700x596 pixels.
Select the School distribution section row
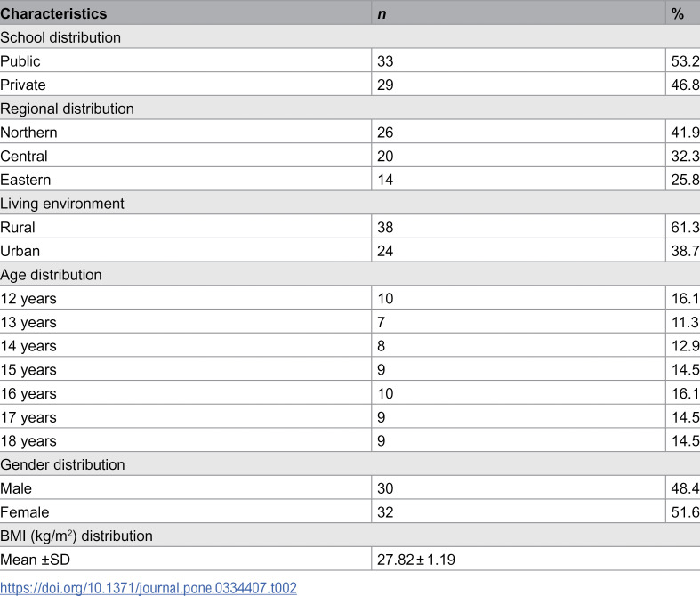click(350, 37)
